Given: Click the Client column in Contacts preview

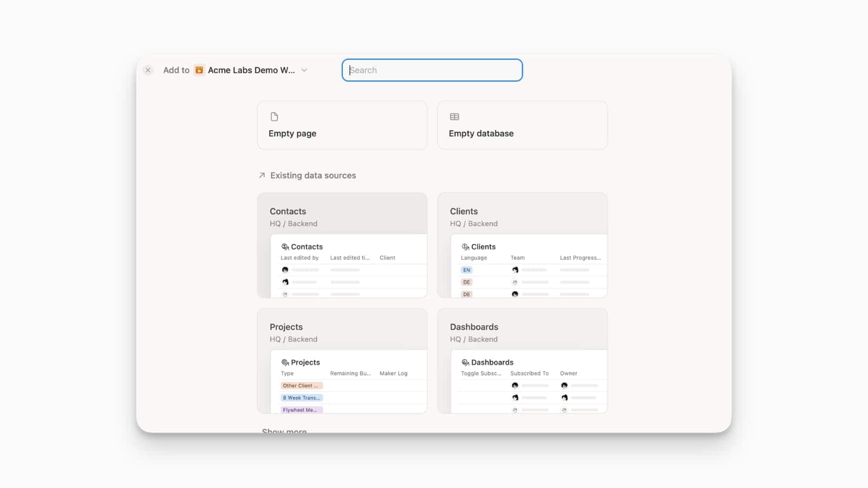Looking at the screenshot, I should [x=387, y=258].
